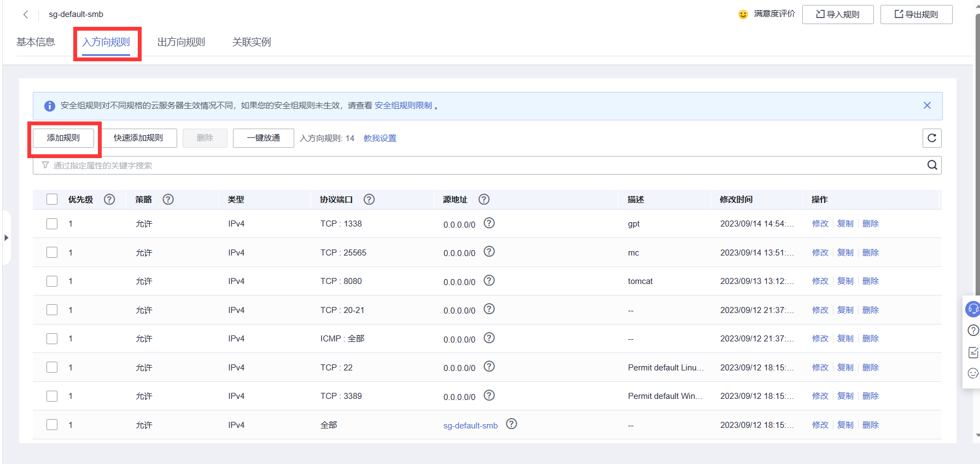Click source help icon in TCP 1338 row
Screen dimensions: 980x464
[489, 223]
